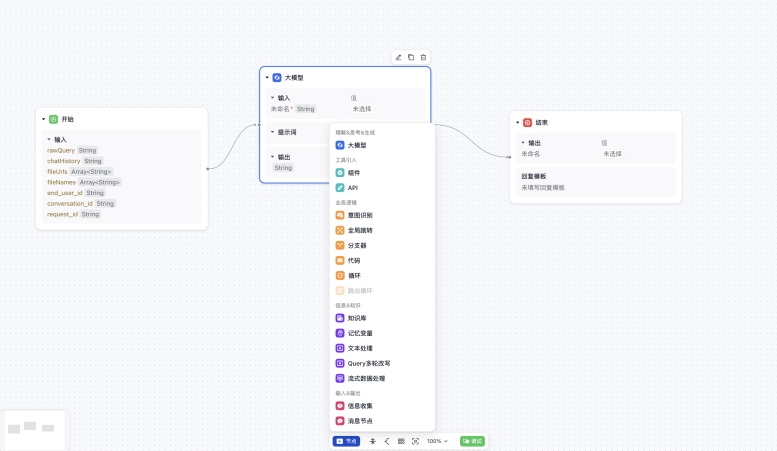
Task: Collapse the 结束 node
Action: click(517, 123)
